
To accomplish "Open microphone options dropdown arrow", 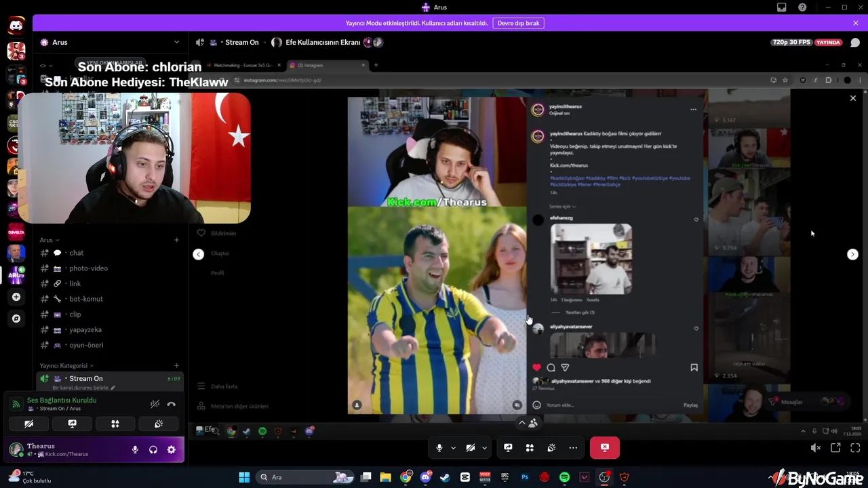I will [x=453, y=447].
